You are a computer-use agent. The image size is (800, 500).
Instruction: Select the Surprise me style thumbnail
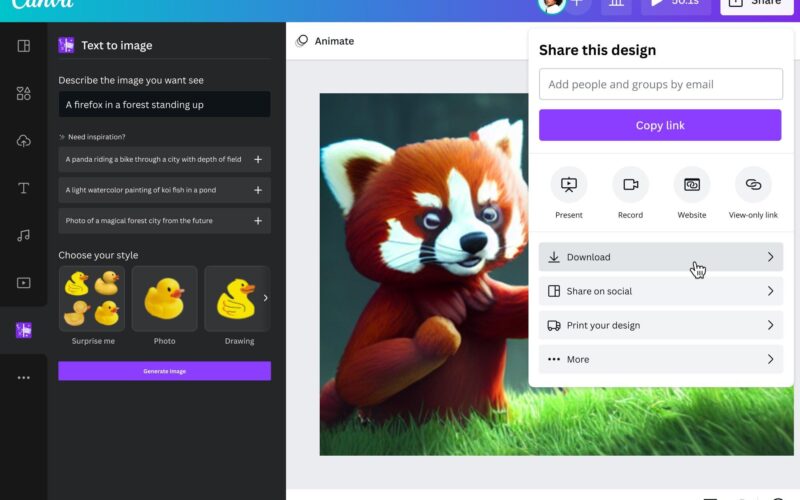click(92, 298)
